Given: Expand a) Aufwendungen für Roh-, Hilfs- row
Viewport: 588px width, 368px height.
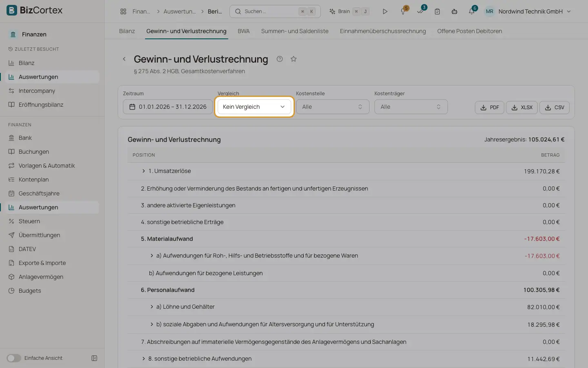Looking at the screenshot, I should tap(152, 256).
